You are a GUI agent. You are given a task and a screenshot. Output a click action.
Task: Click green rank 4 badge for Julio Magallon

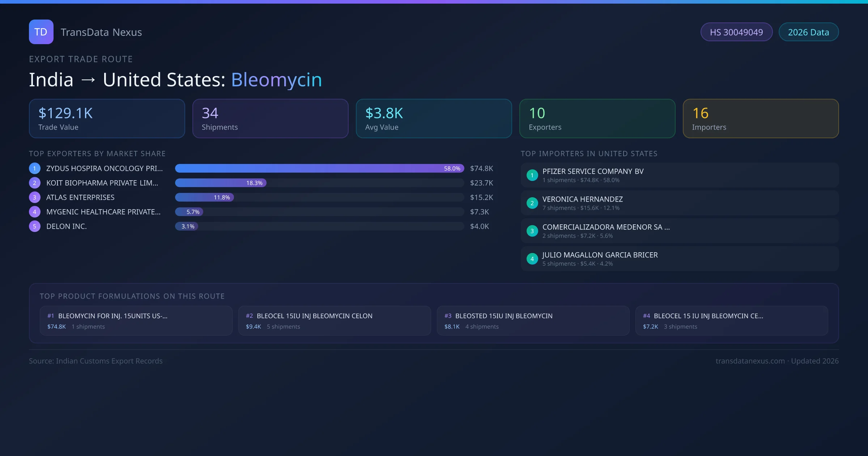pos(532,259)
